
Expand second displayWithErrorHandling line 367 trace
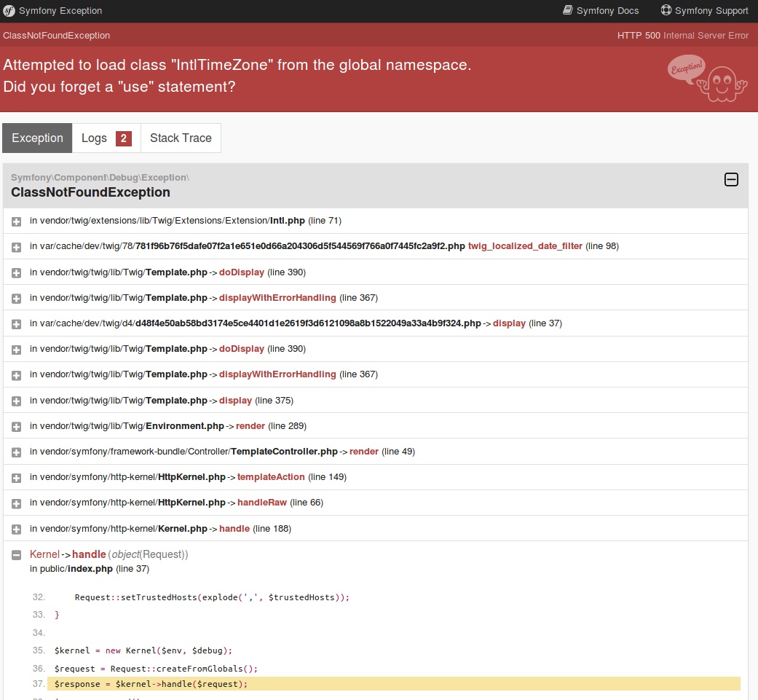[17, 376]
